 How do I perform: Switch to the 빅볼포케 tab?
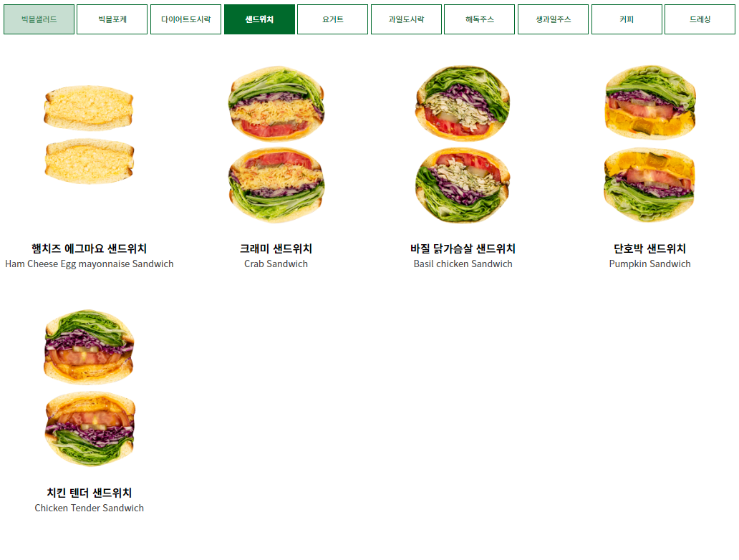[112, 19]
